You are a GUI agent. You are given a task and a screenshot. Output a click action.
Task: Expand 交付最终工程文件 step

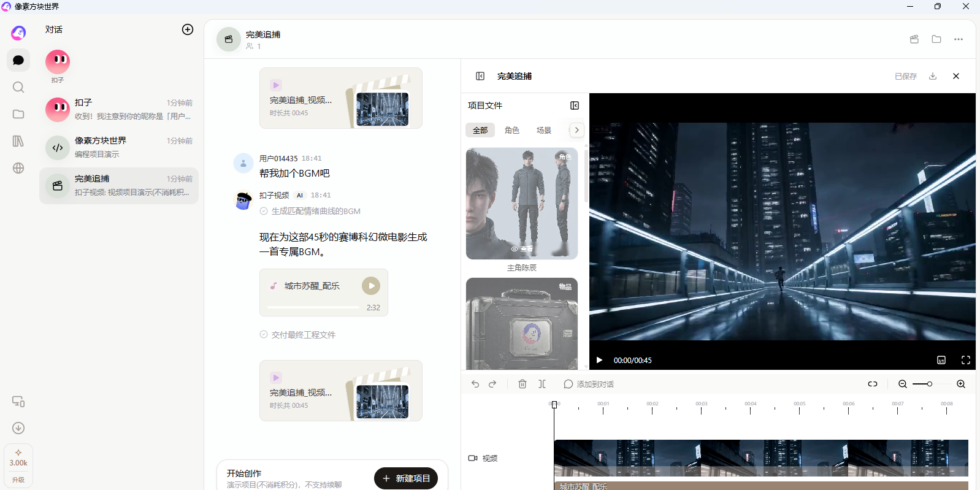pyautogui.click(x=298, y=335)
